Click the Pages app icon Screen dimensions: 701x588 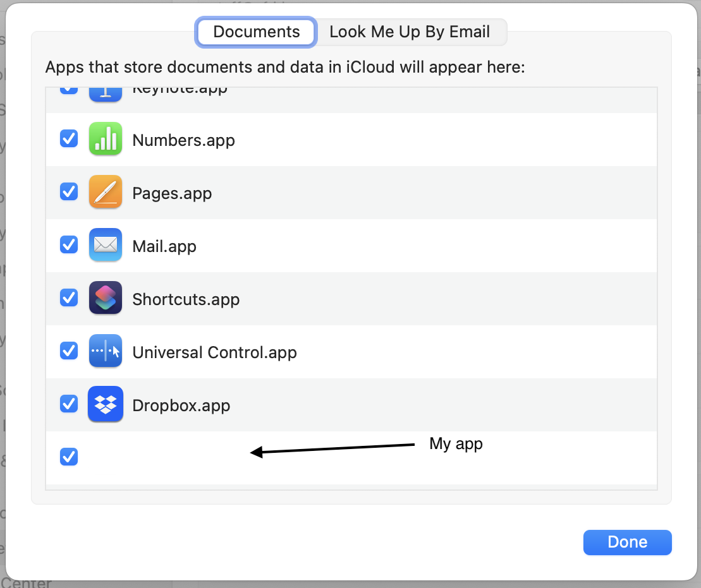click(105, 192)
